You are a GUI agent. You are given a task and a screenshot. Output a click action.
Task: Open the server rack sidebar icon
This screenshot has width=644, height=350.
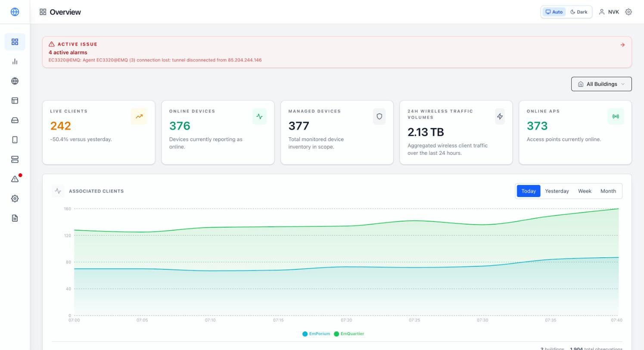pyautogui.click(x=15, y=159)
